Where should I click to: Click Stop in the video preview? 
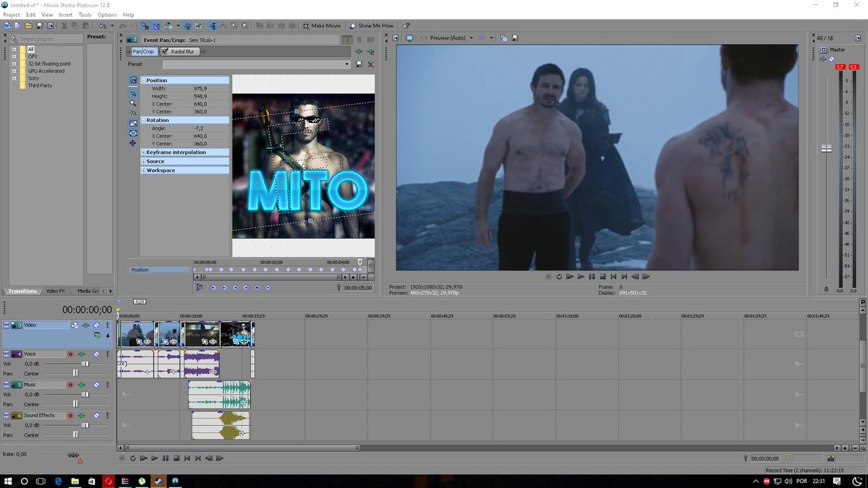(x=603, y=276)
